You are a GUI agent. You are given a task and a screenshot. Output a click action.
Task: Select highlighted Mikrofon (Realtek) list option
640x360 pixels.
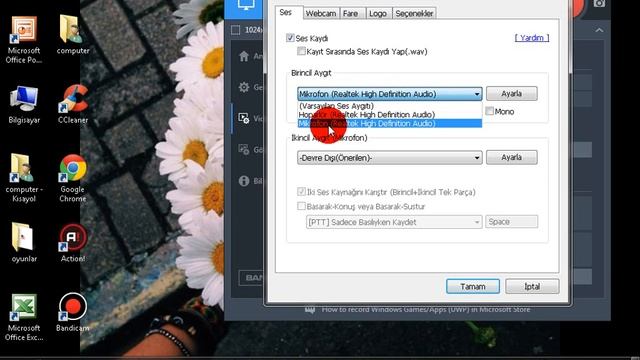(x=389, y=123)
